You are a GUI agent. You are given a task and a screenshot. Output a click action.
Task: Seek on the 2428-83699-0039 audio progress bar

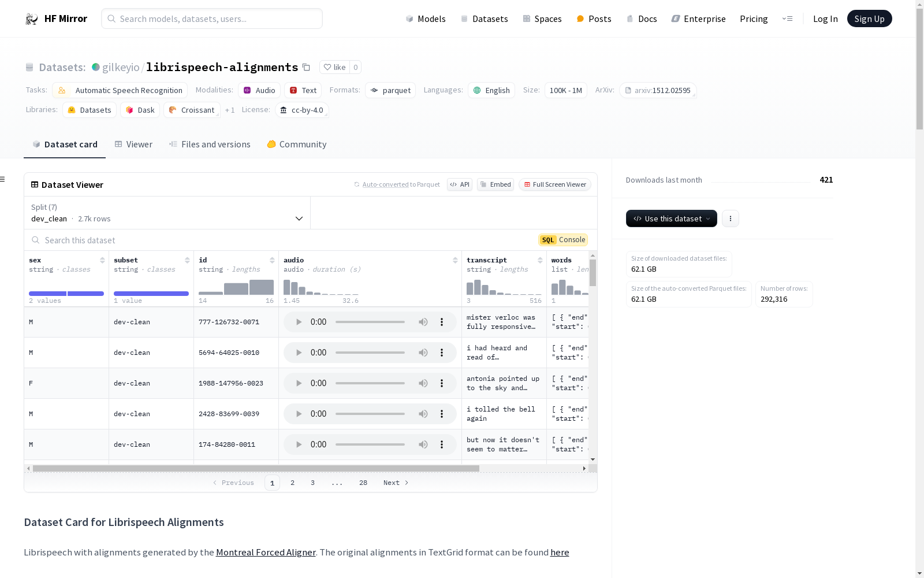(x=370, y=414)
